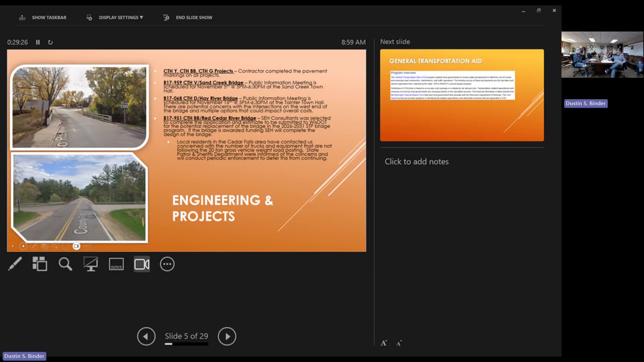The image size is (644, 362).
Task: Click the Zoom into slide magnifier
Action: click(65, 264)
